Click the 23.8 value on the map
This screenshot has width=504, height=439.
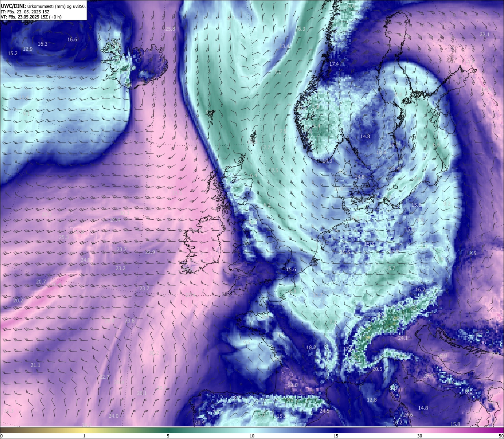pyautogui.click(x=130, y=320)
